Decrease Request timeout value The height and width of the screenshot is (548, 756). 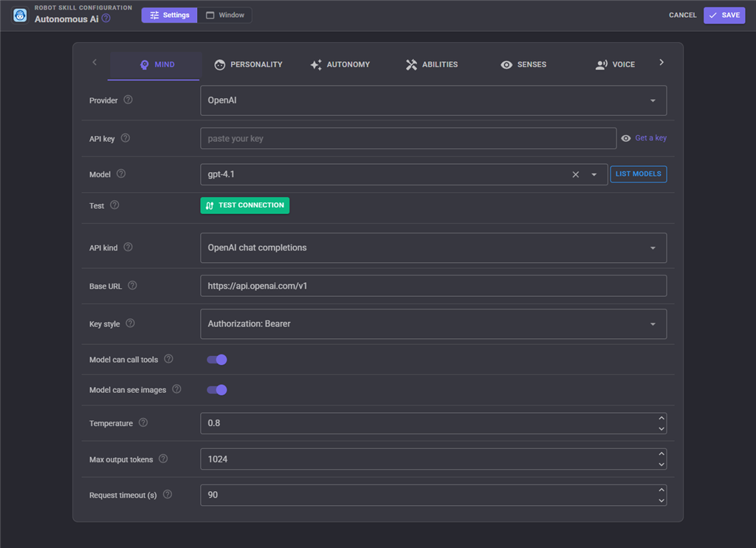point(661,501)
